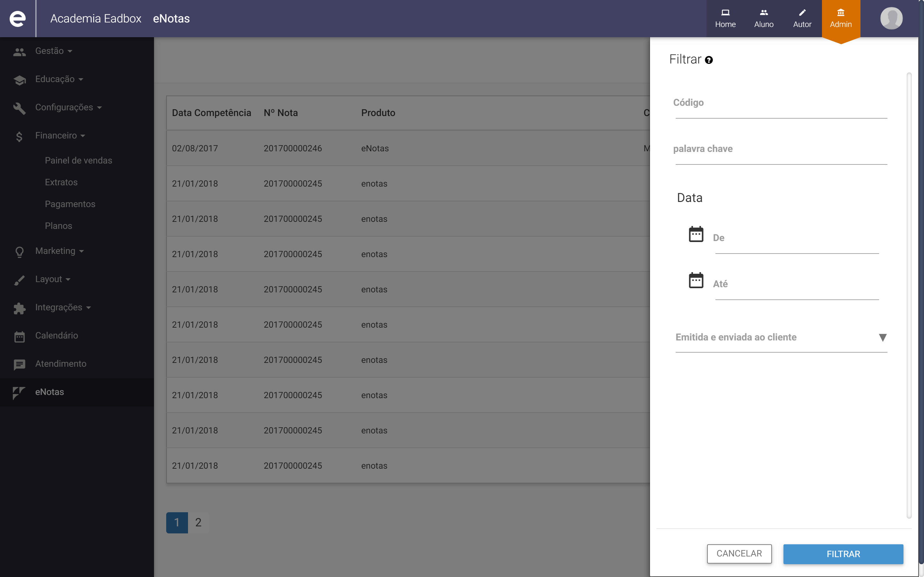The width and height of the screenshot is (924, 577).
Task: Switch to the Aluno view
Action: coord(764,18)
